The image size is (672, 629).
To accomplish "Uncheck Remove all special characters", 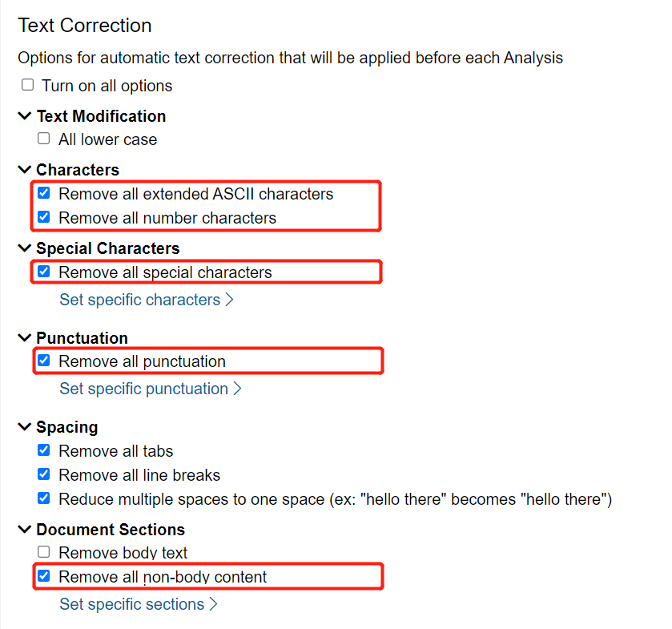I will [x=43, y=272].
